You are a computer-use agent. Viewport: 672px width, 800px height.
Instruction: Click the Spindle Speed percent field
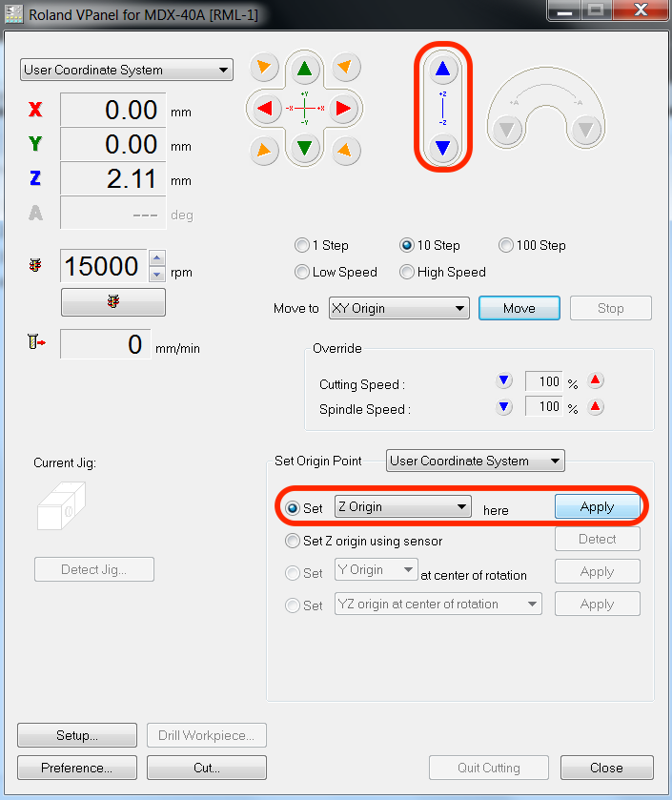click(543, 406)
